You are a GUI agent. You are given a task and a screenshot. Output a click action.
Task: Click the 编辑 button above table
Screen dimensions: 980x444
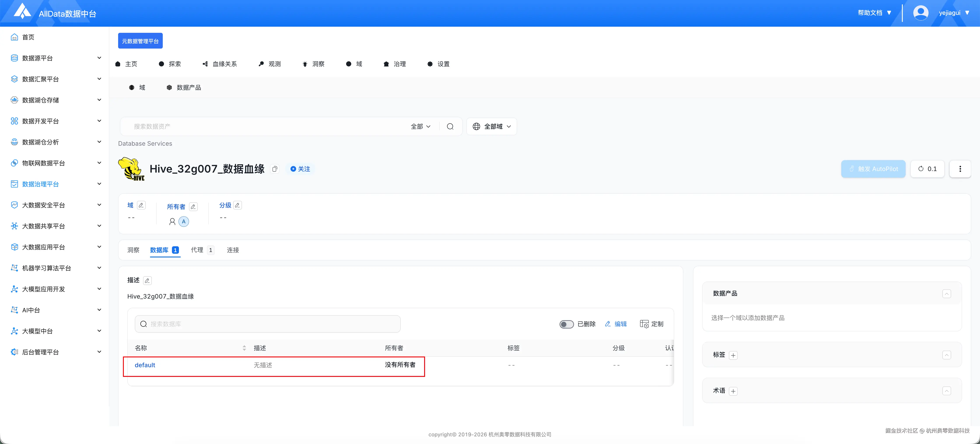click(616, 324)
